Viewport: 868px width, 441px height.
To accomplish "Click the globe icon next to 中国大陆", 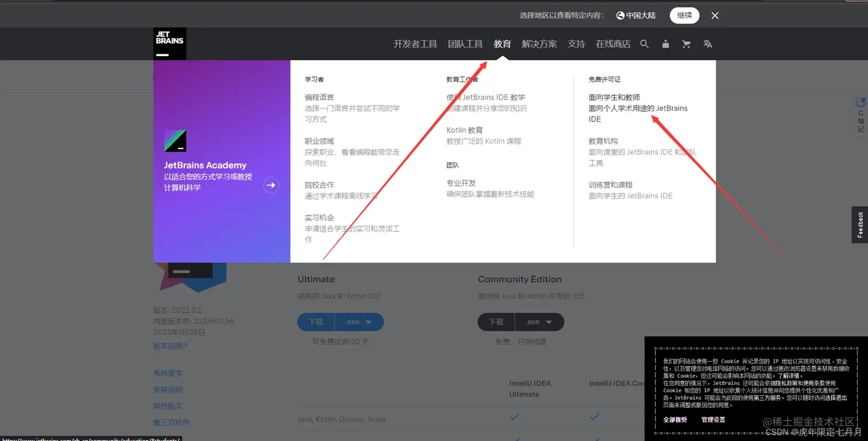I will coord(620,15).
